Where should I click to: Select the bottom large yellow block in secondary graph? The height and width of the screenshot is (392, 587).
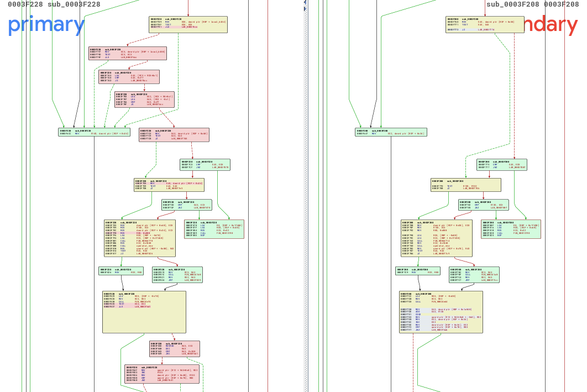point(441,312)
